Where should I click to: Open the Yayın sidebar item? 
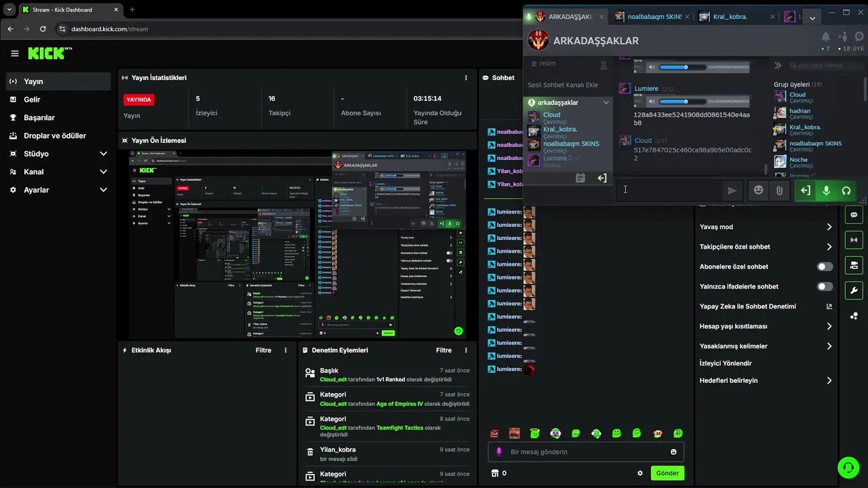(x=58, y=81)
